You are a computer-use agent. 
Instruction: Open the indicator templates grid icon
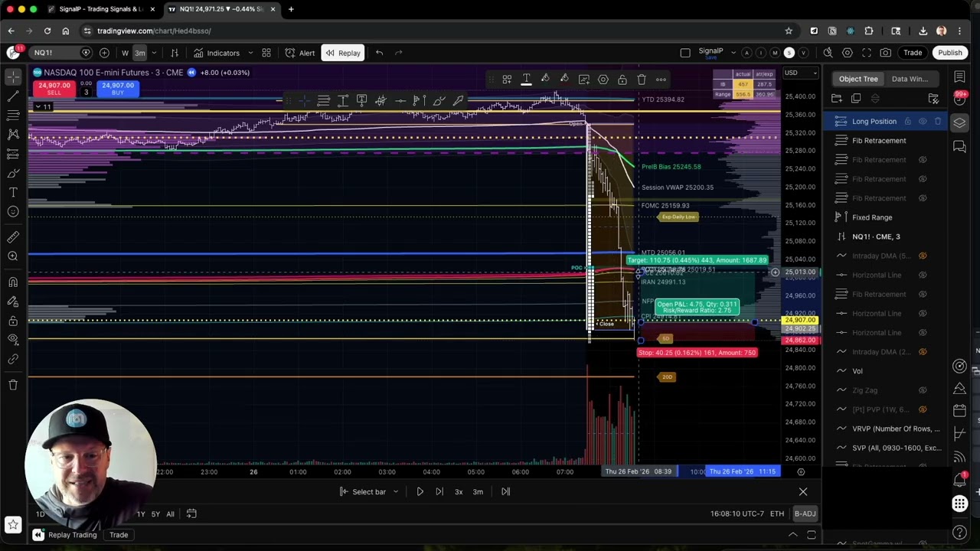[x=266, y=53]
